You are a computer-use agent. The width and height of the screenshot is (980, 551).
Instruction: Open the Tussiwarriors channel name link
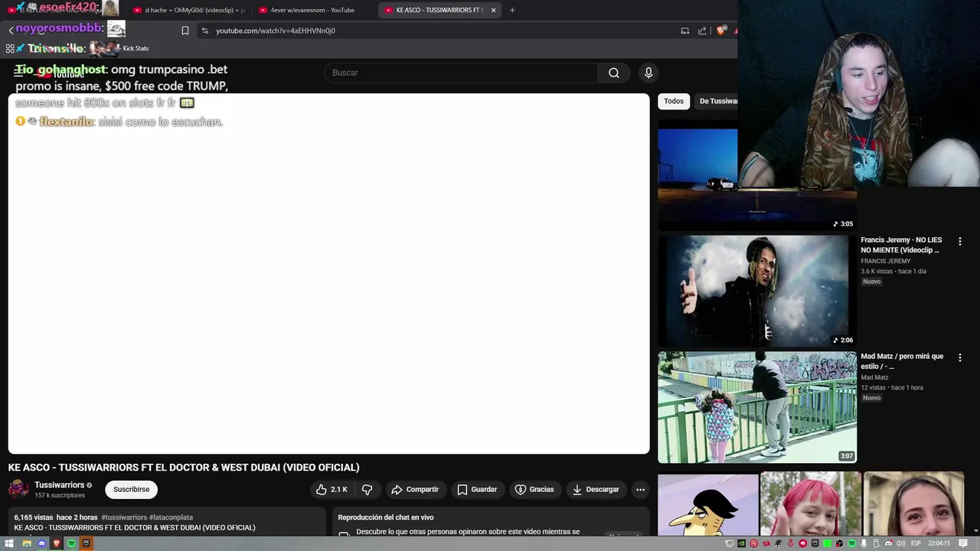pyautogui.click(x=59, y=485)
